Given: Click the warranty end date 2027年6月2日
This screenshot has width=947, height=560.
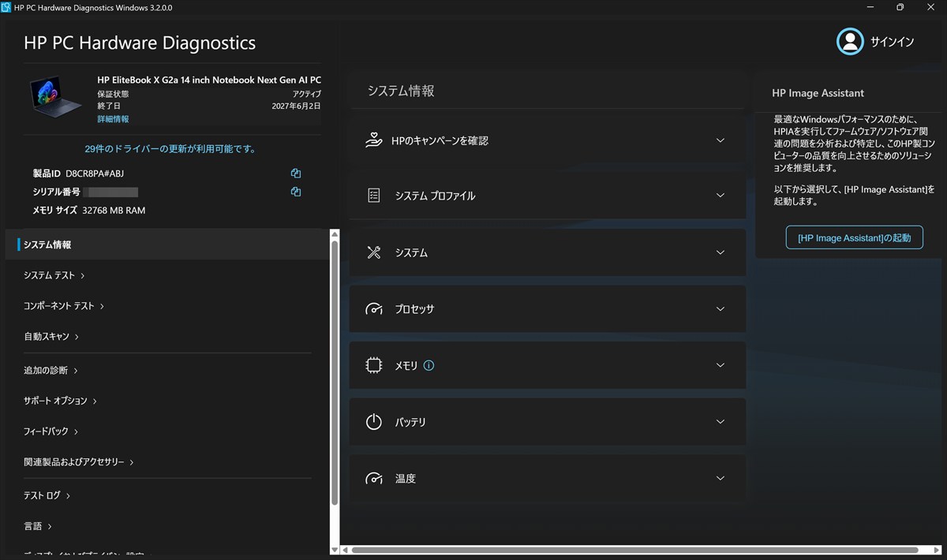Looking at the screenshot, I should point(296,106).
